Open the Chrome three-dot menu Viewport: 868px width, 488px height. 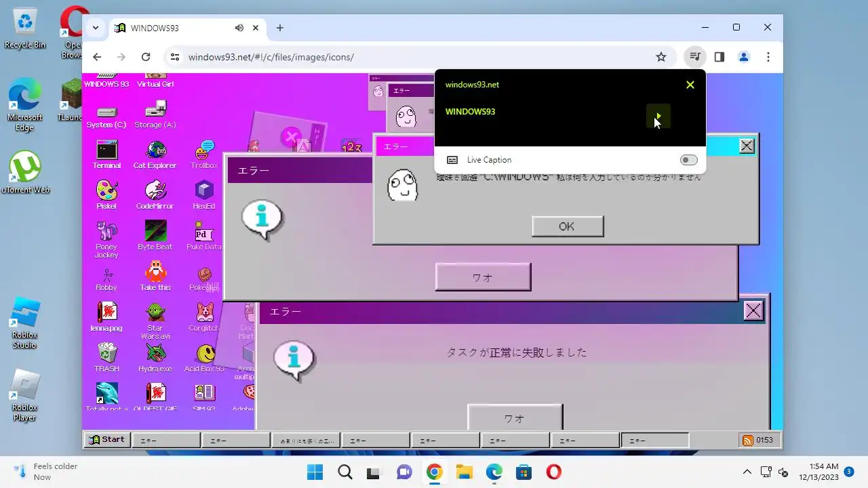768,57
